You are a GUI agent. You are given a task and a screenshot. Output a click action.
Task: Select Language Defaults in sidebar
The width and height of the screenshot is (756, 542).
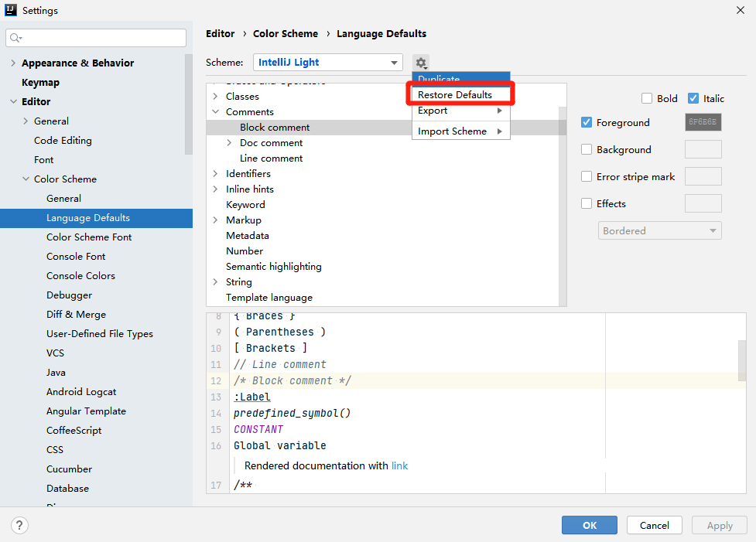click(97, 218)
